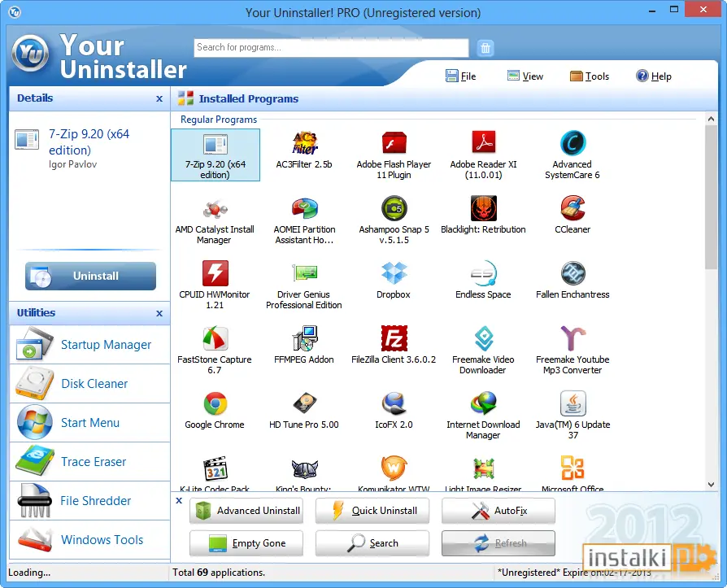Screen dimensions: 727x588
Task: Click Advanced Uninstall button
Action: click(246, 511)
